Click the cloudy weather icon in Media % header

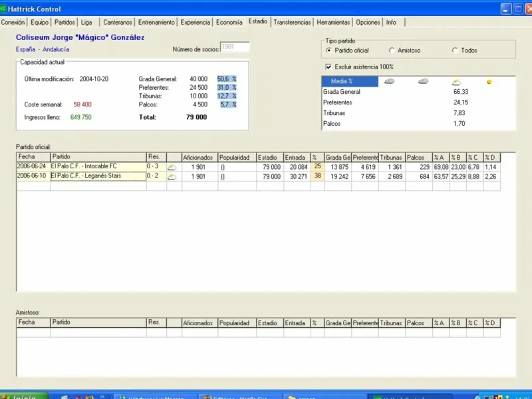423,81
